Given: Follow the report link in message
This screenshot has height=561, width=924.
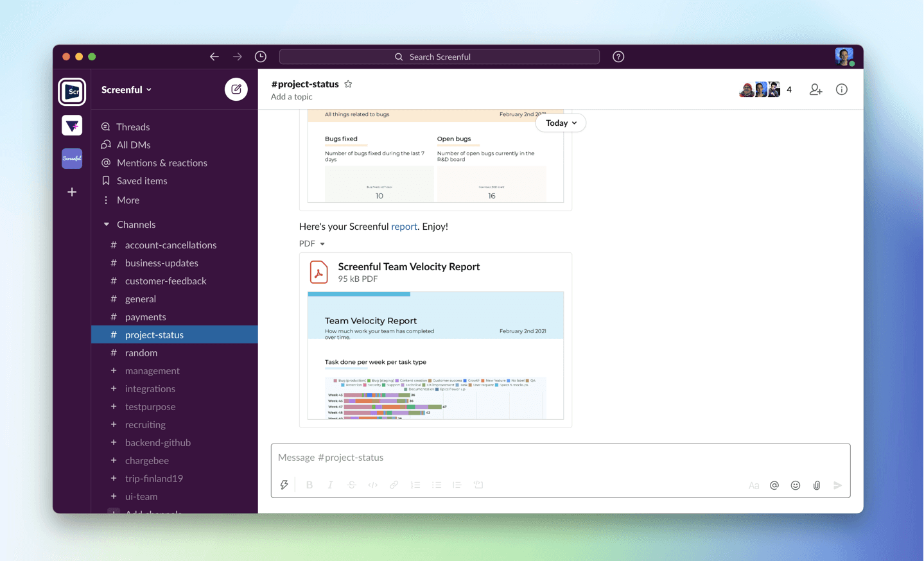Looking at the screenshot, I should coord(404,227).
